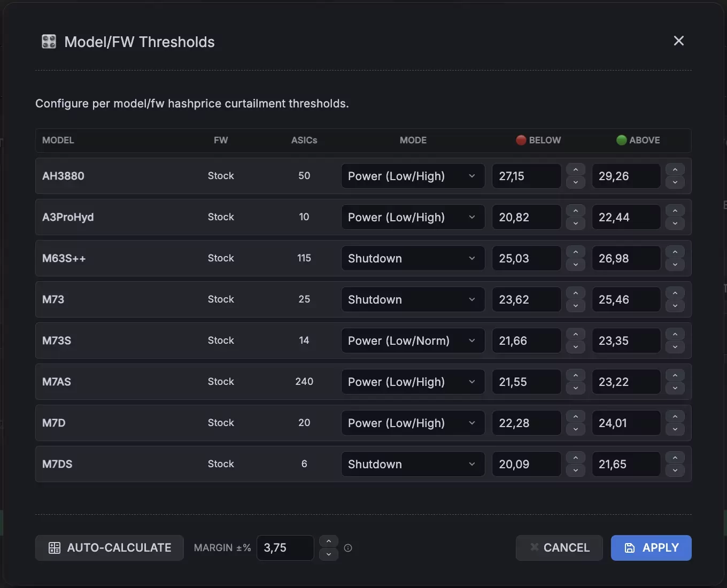Apply the threshold settings
The image size is (727, 588).
651,548
